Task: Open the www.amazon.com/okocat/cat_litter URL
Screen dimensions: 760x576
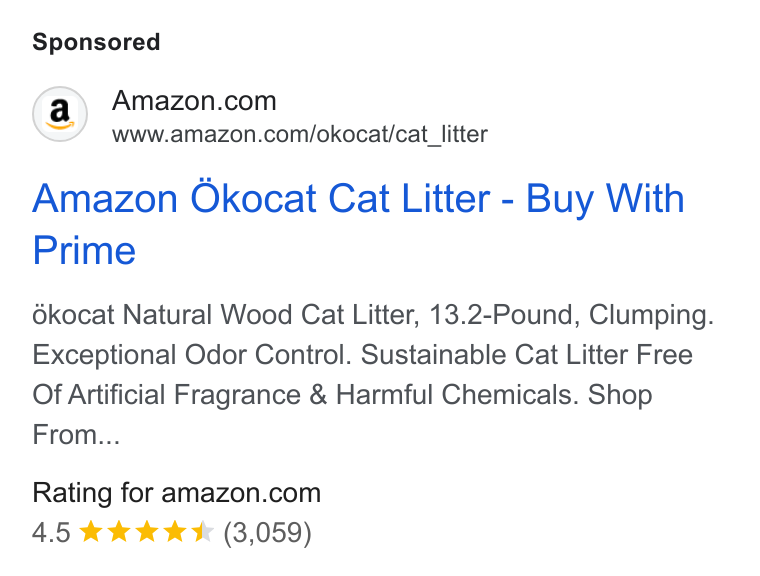Action: point(300,134)
